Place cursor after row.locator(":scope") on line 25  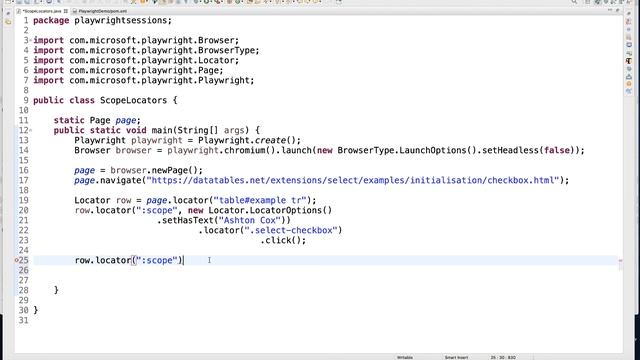(x=183, y=260)
